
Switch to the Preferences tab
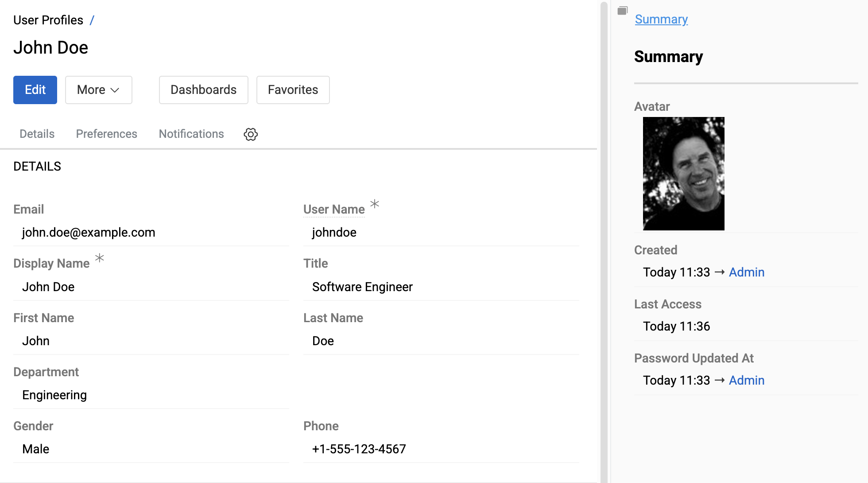point(106,134)
